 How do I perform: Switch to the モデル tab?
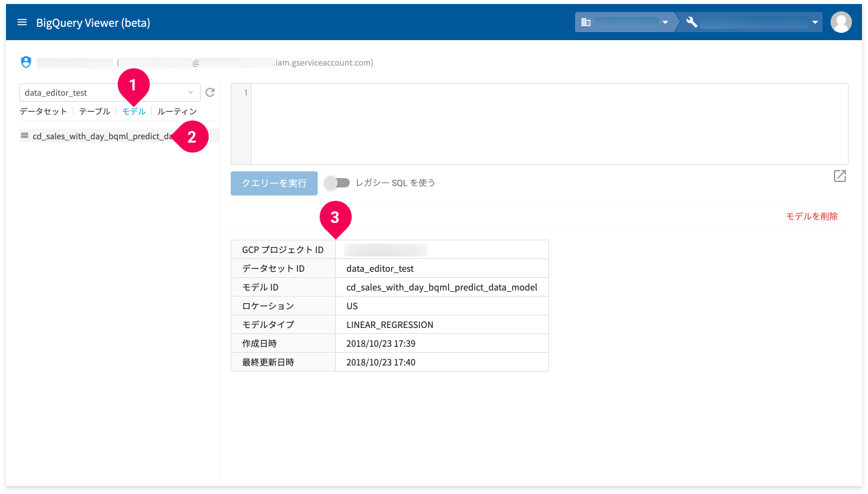pos(134,111)
